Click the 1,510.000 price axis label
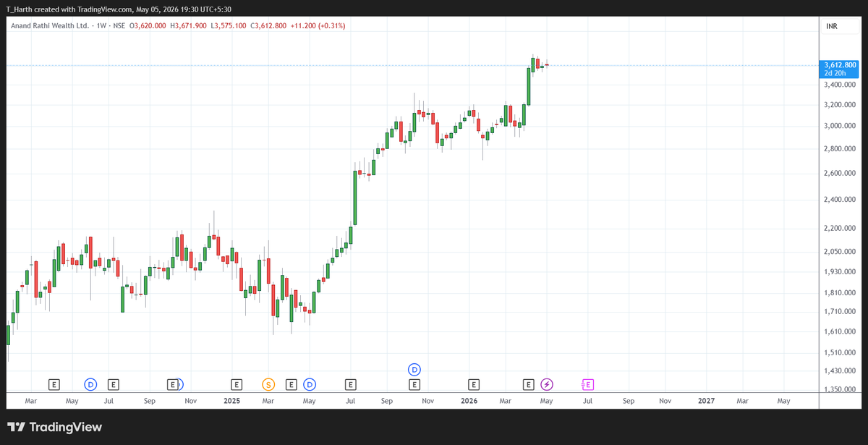Screen dimensions: 868x445 (840, 352)
